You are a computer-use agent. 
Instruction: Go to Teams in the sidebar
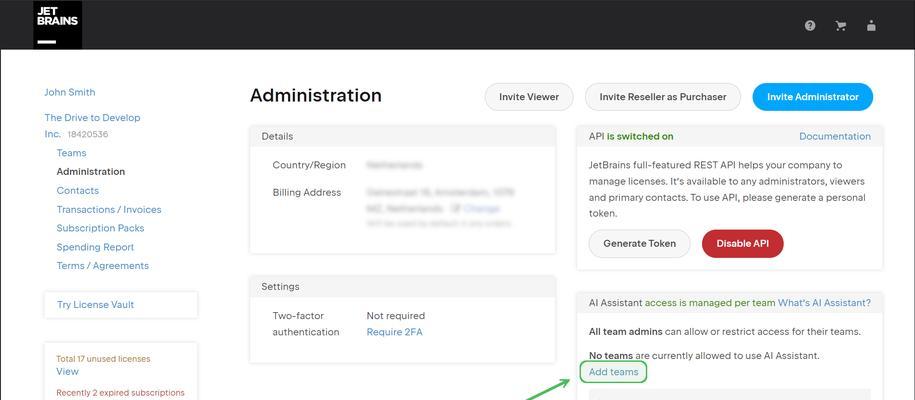(71, 153)
